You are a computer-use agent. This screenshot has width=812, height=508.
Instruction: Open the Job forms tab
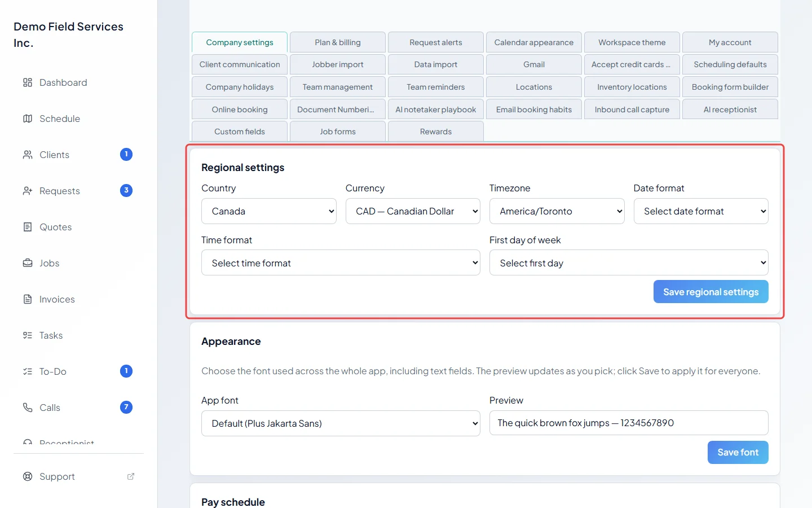338,132
